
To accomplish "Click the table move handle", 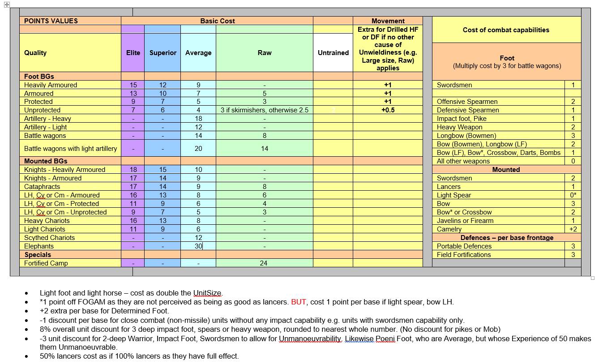I will pos(7,4).
